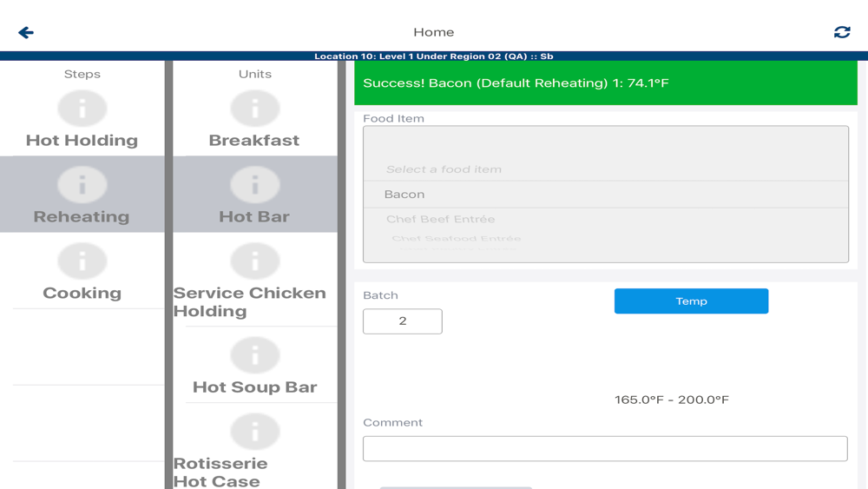
Task: Click the Units column header
Action: coord(254,74)
